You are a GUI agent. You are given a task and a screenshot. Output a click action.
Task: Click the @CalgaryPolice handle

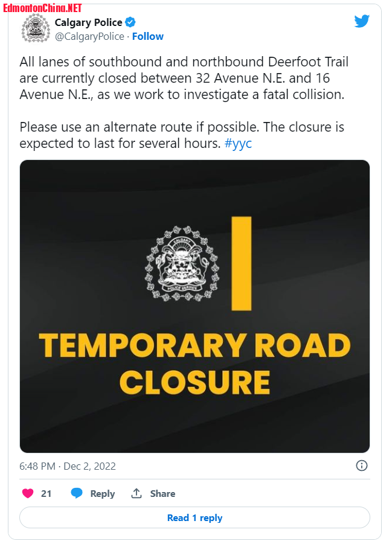pyautogui.click(x=89, y=36)
